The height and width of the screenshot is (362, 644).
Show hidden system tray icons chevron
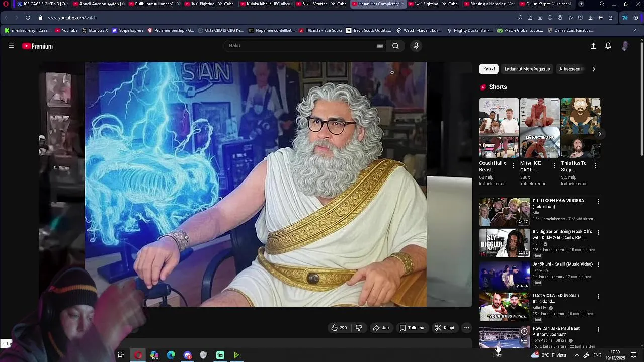[x=577, y=355]
